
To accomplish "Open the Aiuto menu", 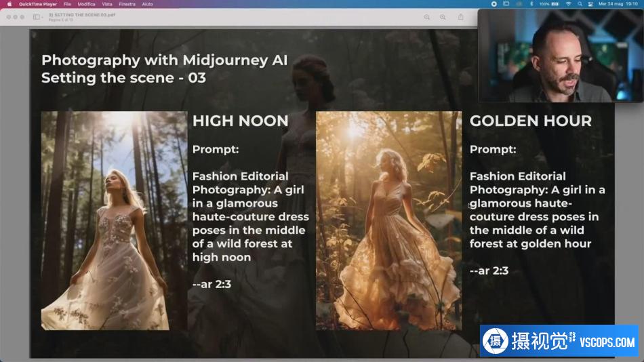I will pyautogui.click(x=148, y=4).
